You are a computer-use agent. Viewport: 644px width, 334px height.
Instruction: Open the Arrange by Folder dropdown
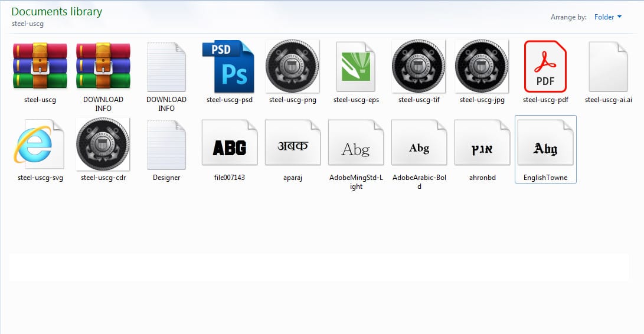pos(608,17)
